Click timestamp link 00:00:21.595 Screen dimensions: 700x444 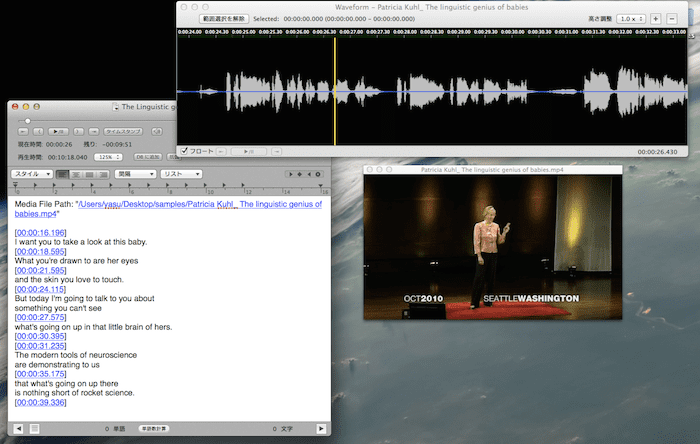pos(41,270)
